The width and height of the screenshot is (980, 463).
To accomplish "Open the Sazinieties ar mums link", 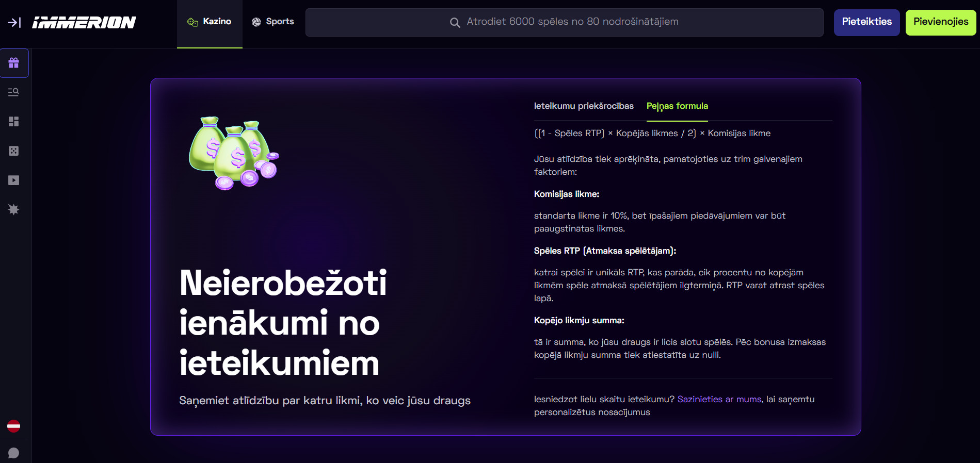I will (x=719, y=399).
